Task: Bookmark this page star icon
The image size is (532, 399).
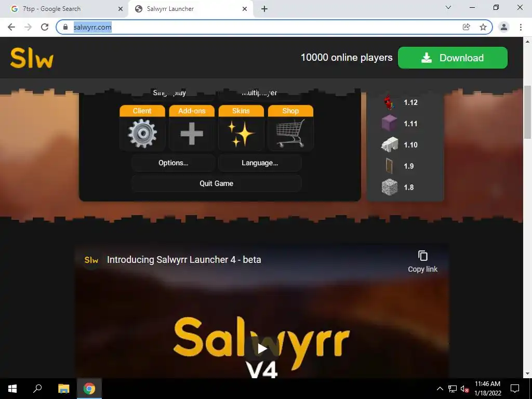Action: (483, 27)
